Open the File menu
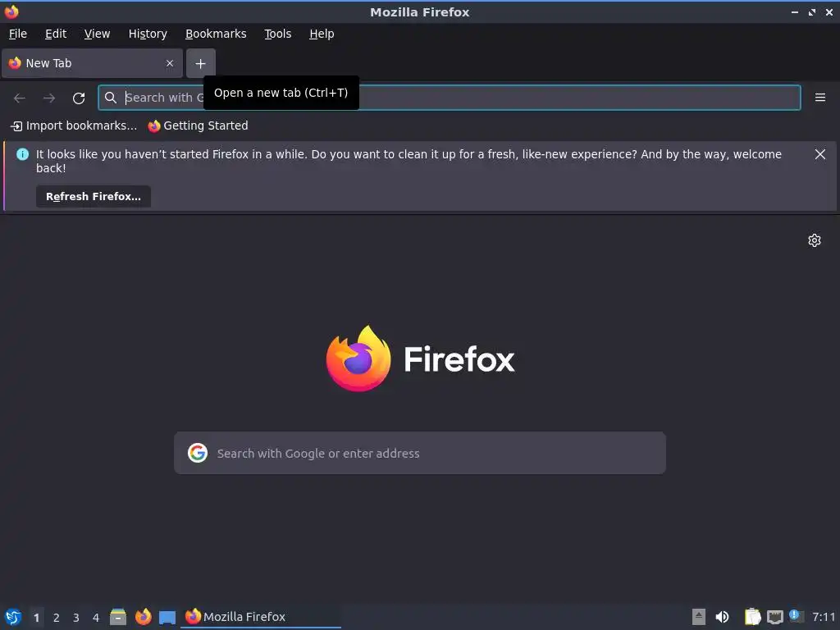 pos(18,34)
